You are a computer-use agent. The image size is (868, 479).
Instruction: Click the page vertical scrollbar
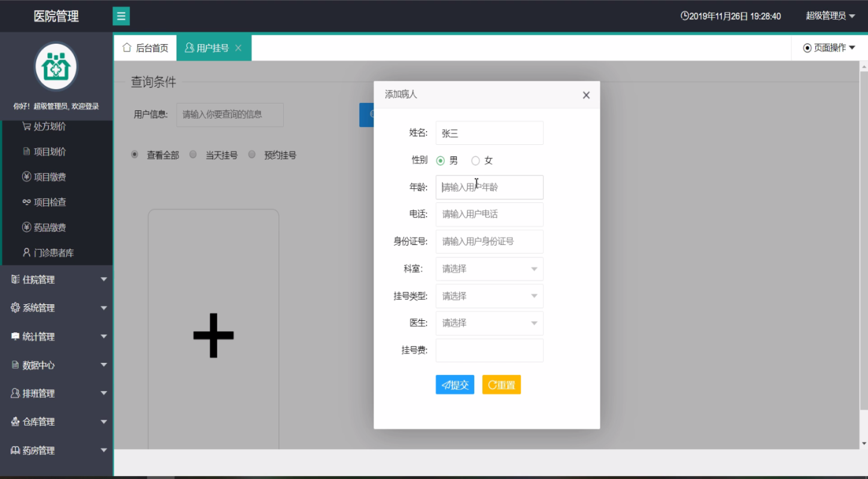(863, 239)
